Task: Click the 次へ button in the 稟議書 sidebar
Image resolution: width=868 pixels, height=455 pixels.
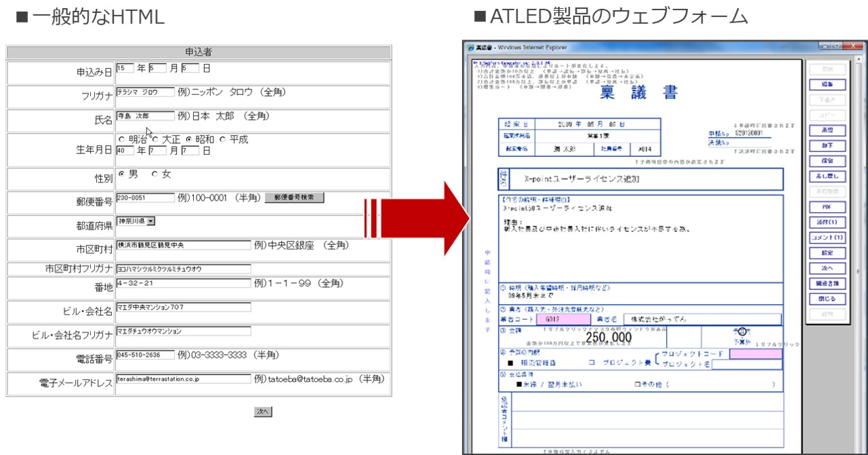Action: [x=827, y=268]
